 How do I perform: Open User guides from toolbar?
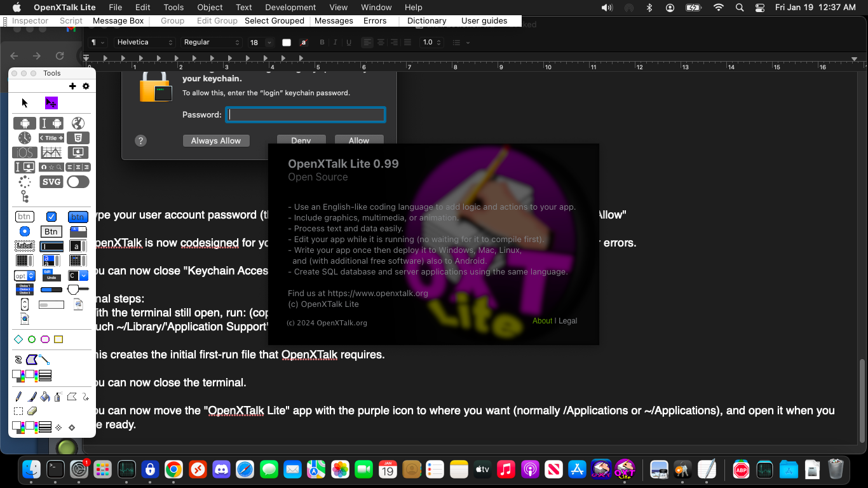coord(484,21)
